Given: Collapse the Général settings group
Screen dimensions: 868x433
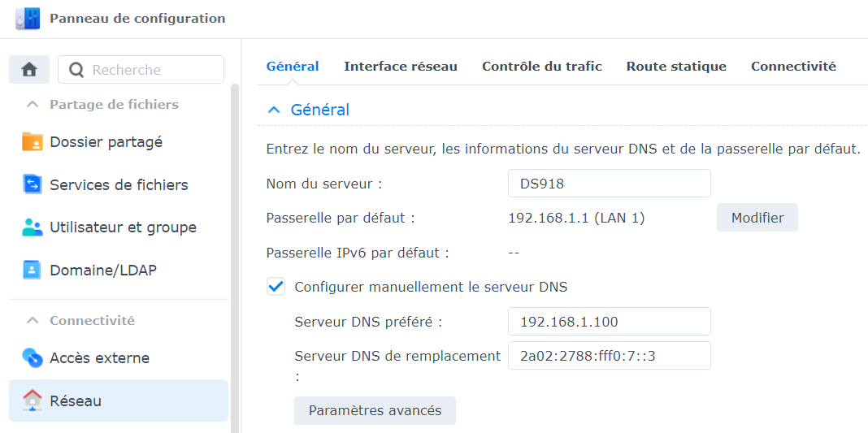Looking at the screenshot, I should (x=273, y=110).
